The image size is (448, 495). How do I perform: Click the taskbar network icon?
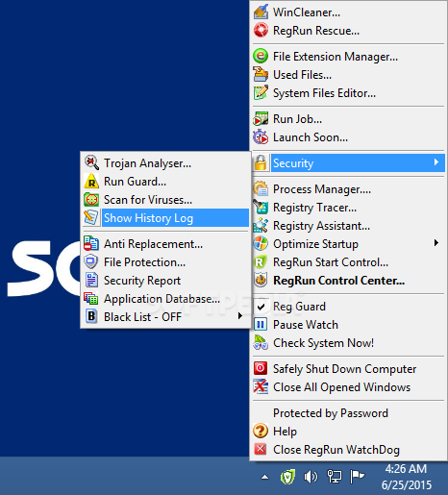(x=335, y=477)
